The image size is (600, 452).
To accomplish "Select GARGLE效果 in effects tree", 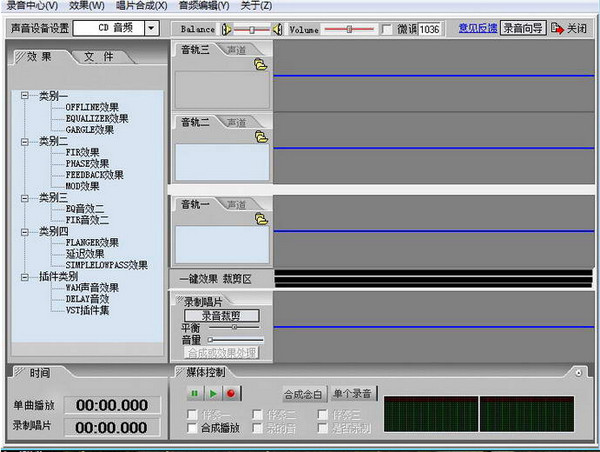I will pos(90,130).
